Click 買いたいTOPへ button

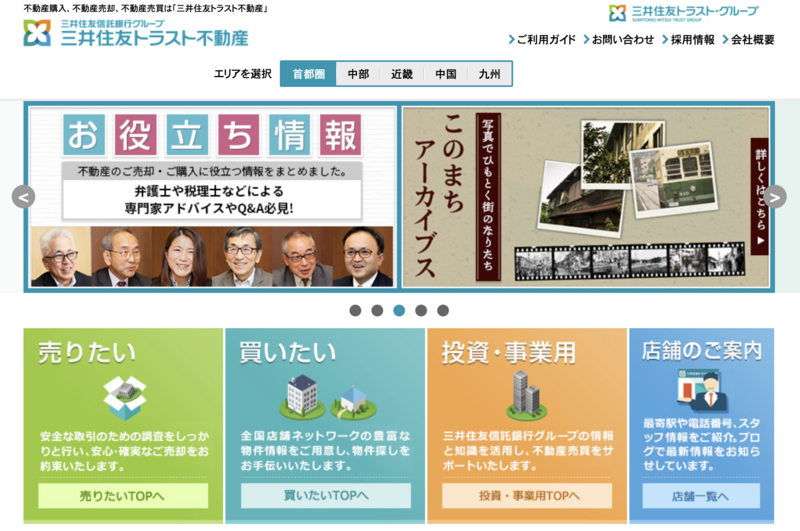tap(326, 496)
